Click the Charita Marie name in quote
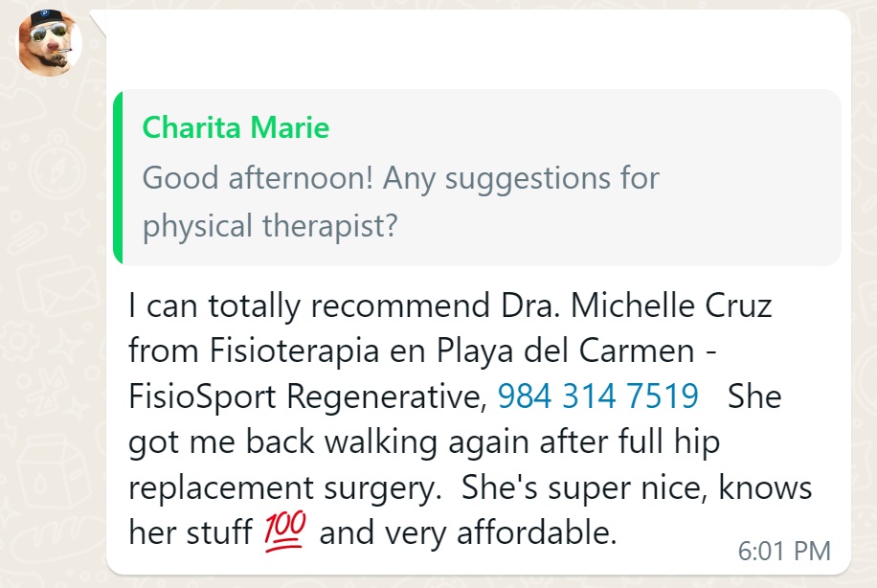 coord(236,127)
